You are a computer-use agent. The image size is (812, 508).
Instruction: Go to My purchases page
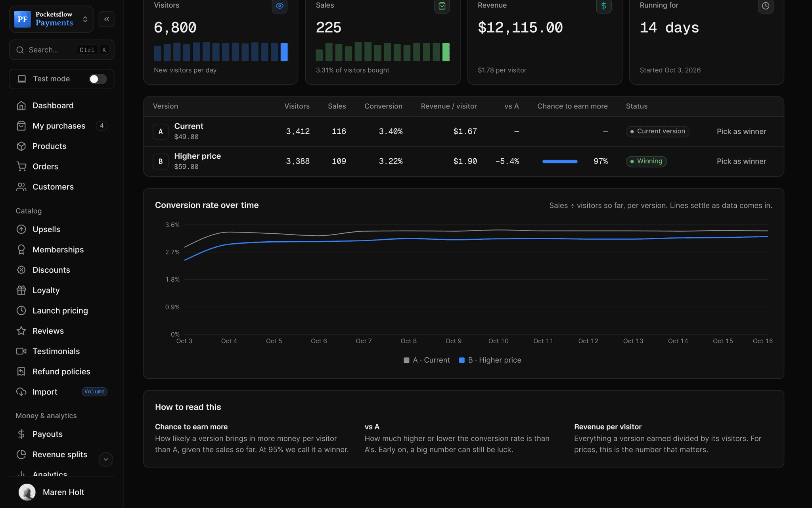[x=61, y=126]
